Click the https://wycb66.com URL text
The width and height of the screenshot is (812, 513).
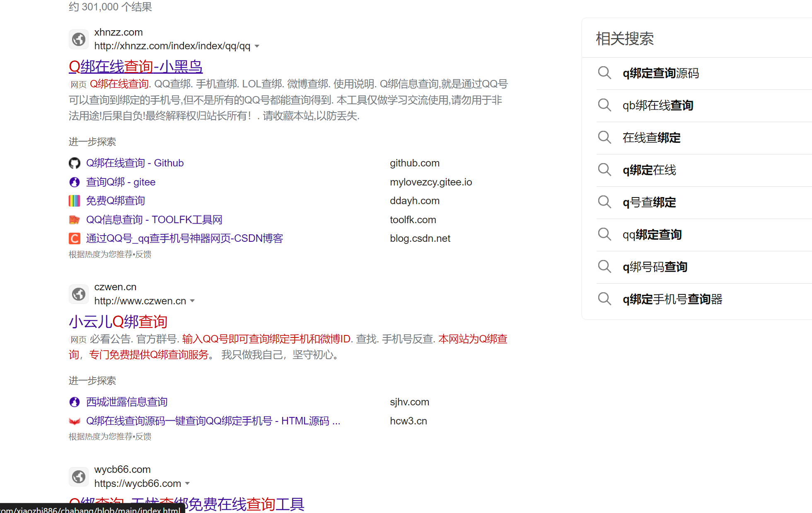click(138, 484)
